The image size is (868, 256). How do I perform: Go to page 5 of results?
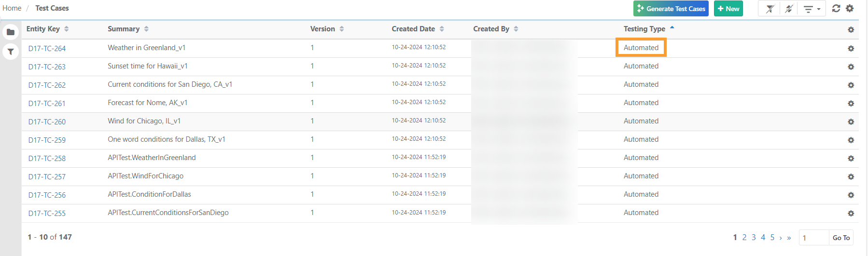[772, 237]
